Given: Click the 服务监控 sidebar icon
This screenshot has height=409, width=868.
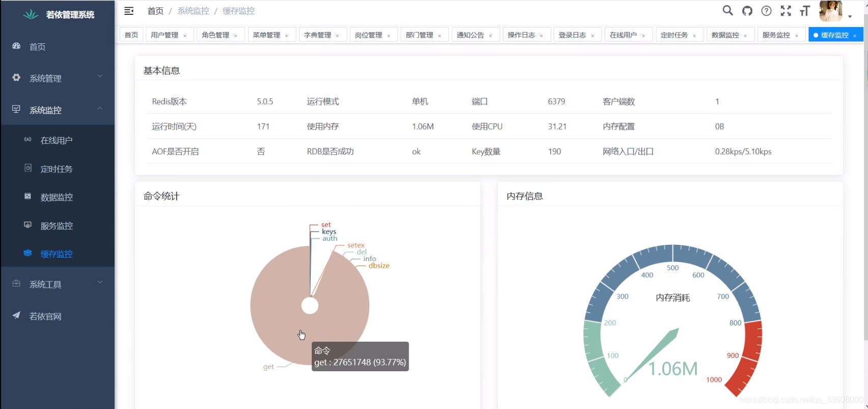Looking at the screenshot, I should pos(28,225).
